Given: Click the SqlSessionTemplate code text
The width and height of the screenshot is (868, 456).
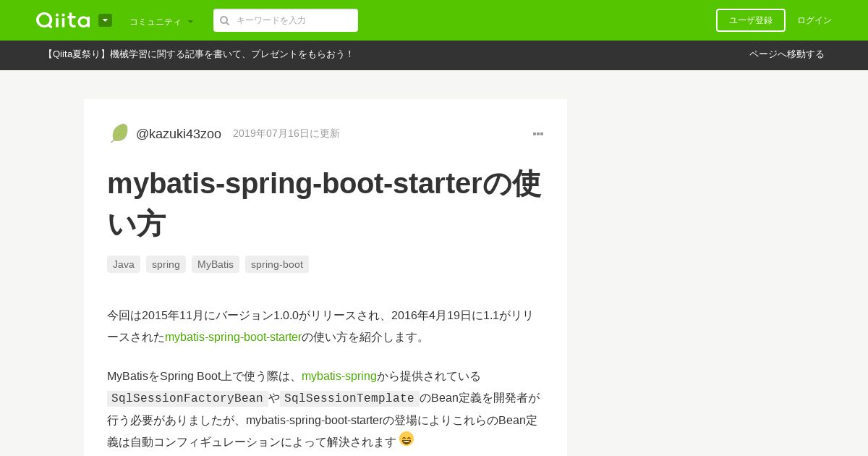Looking at the screenshot, I should click(349, 399).
